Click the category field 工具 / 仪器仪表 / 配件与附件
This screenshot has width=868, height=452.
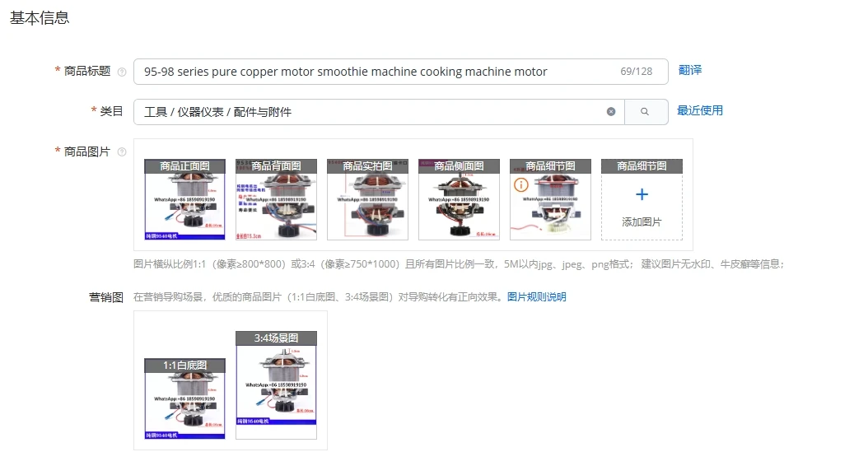tap(379, 112)
